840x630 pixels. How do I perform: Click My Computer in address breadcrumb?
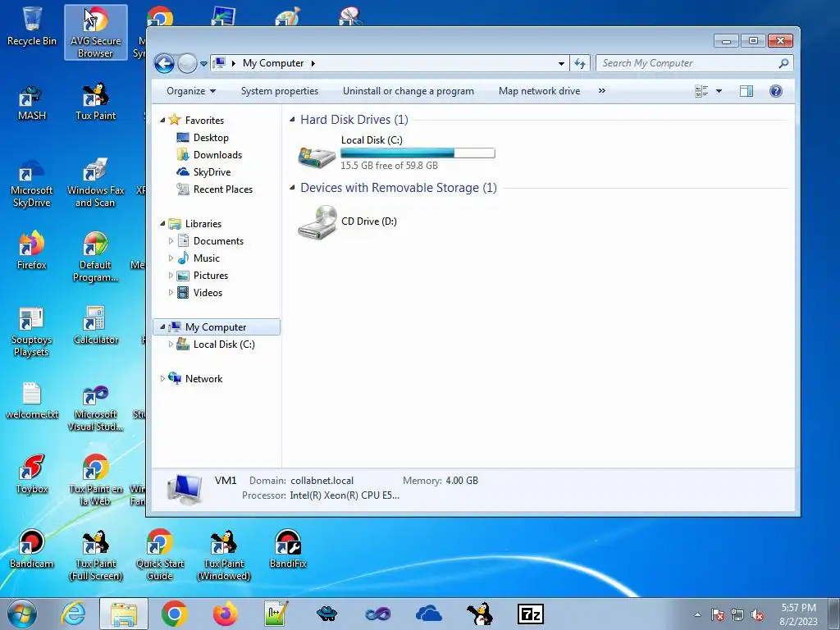272,63
